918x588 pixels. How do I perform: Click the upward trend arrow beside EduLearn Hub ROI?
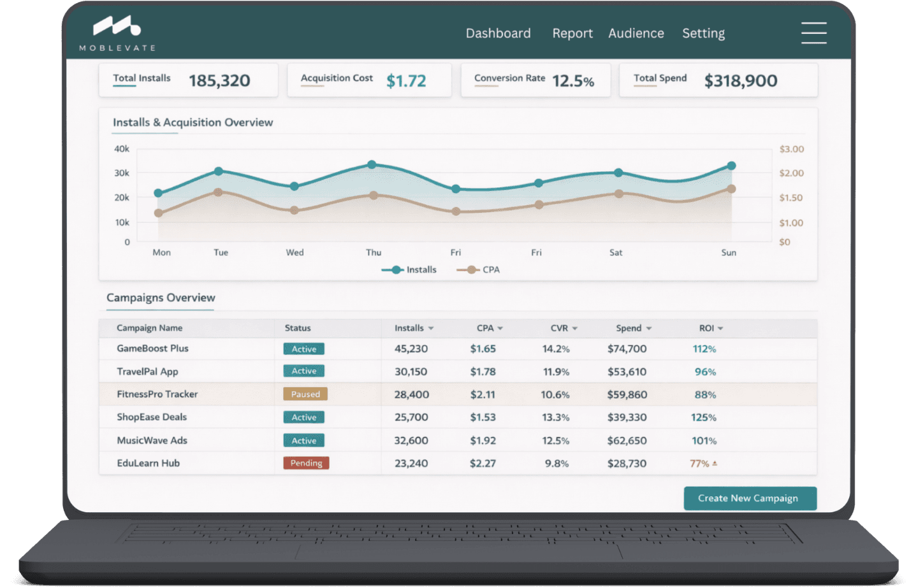tap(714, 463)
